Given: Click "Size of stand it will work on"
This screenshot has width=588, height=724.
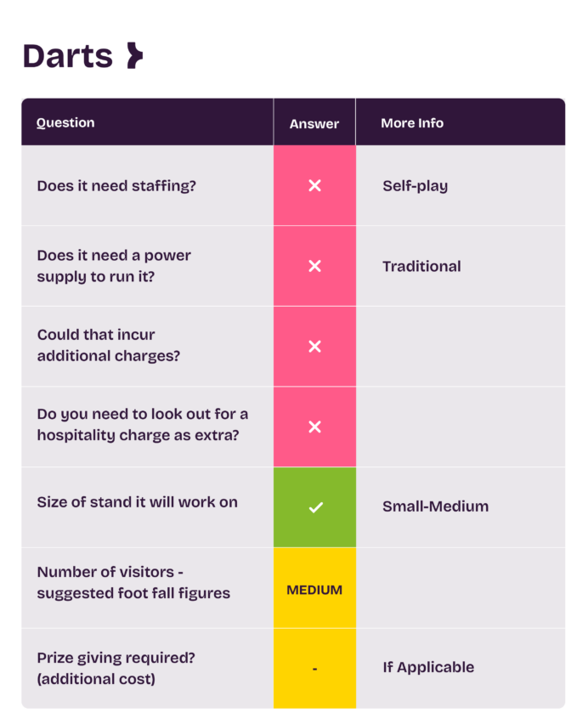Looking at the screenshot, I should 138,501.
